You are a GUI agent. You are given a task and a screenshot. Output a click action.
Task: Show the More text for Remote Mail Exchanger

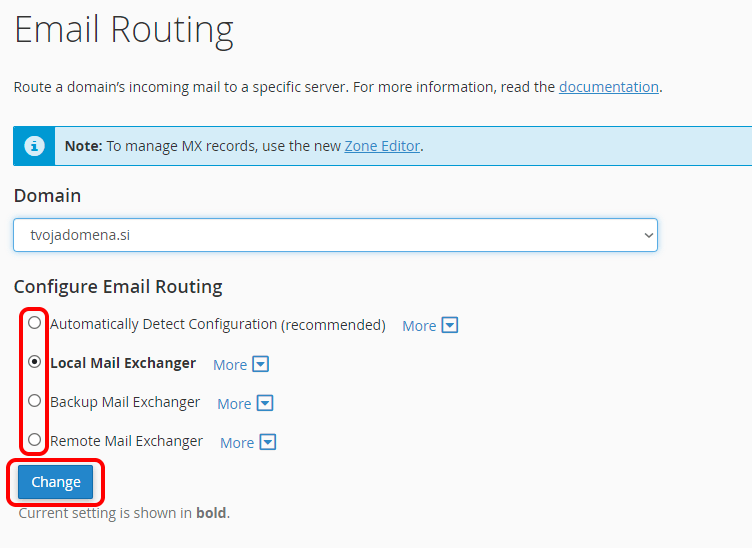click(x=237, y=443)
